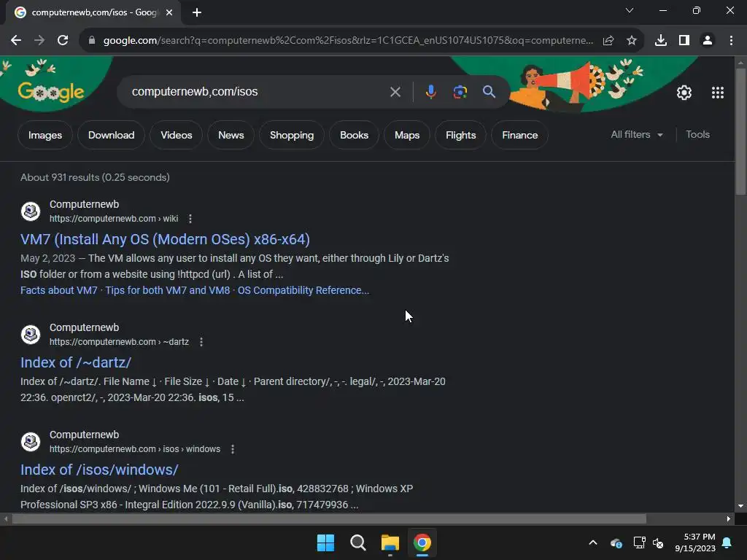The height and width of the screenshot is (560, 747).
Task: Click the Google doodle logo
Action: click(51, 91)
